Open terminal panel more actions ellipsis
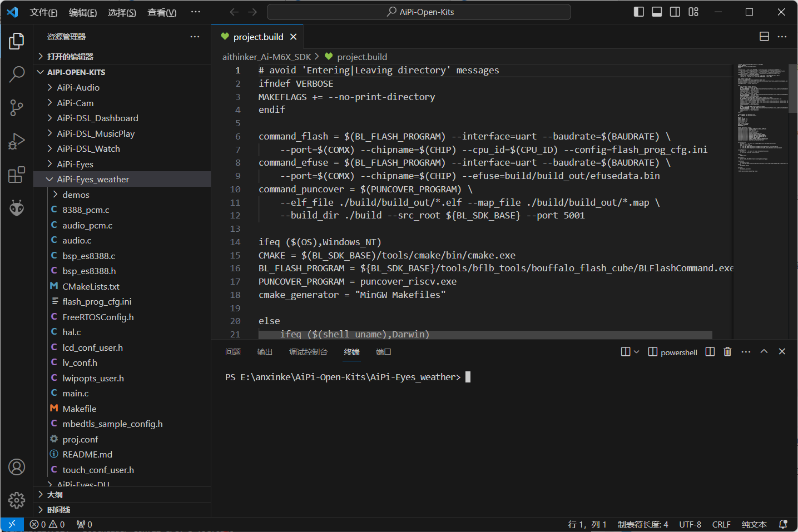Image resolution: width=798 pixels, height=532 pixels. point(746,352)
